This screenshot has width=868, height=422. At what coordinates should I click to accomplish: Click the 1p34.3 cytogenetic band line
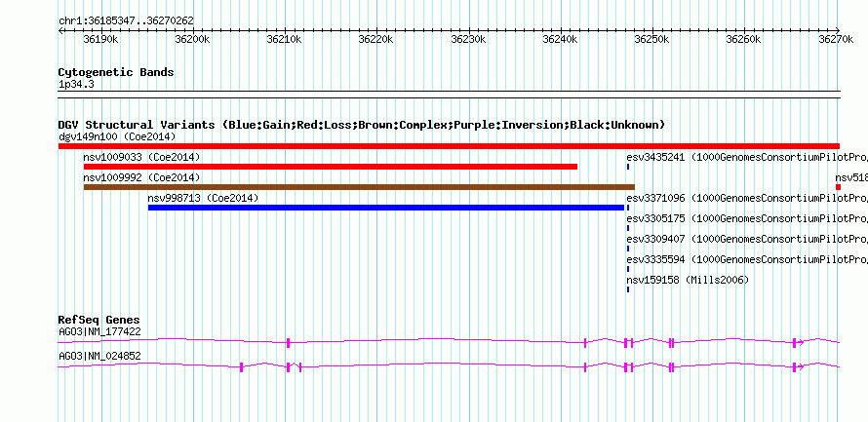coord(449,95)
